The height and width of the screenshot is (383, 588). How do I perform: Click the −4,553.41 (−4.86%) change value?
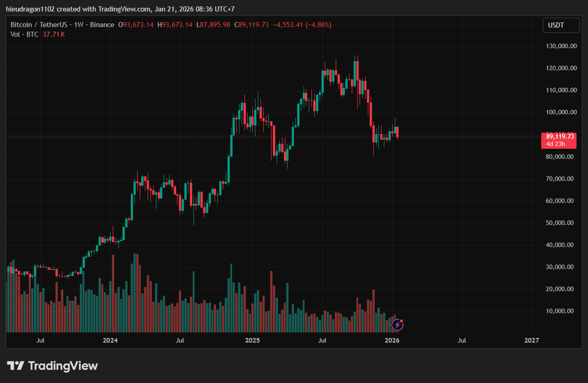(x=302, y=25)
